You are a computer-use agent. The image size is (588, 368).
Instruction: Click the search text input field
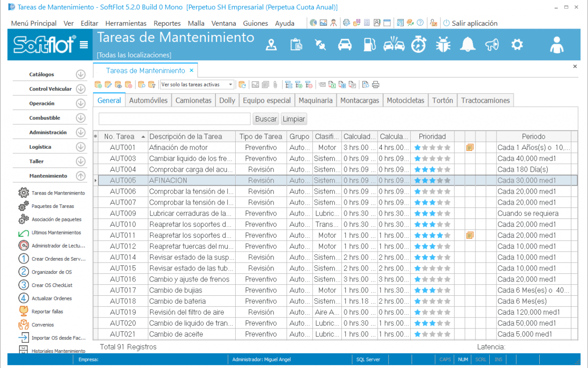tap(175, 119)
